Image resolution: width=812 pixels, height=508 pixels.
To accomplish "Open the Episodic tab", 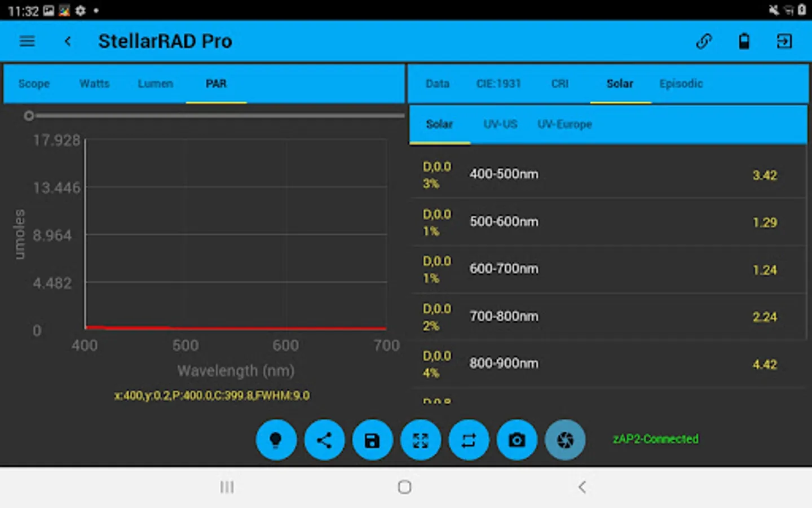I will pyautogui.click(x=681, y=84).
